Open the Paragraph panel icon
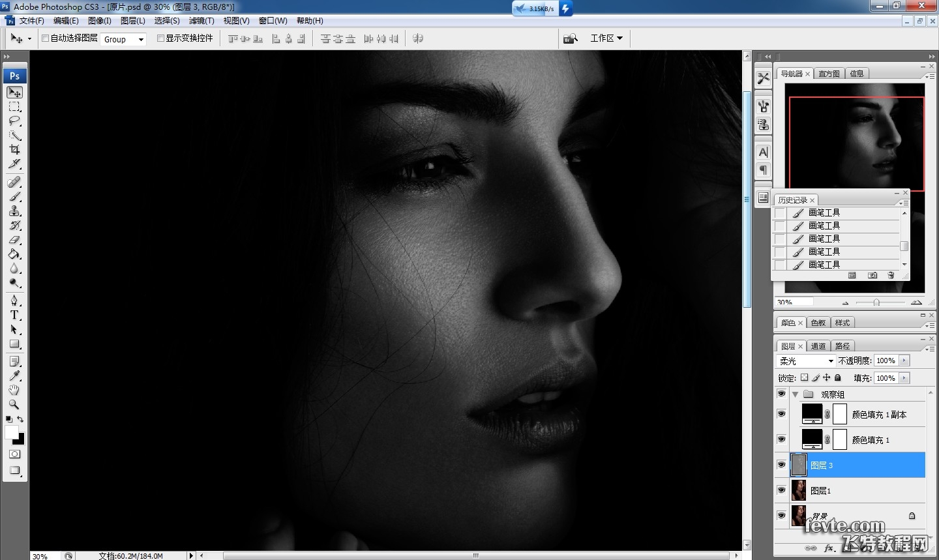This screenshot has height=560, width=939. (x=763, y=170)
